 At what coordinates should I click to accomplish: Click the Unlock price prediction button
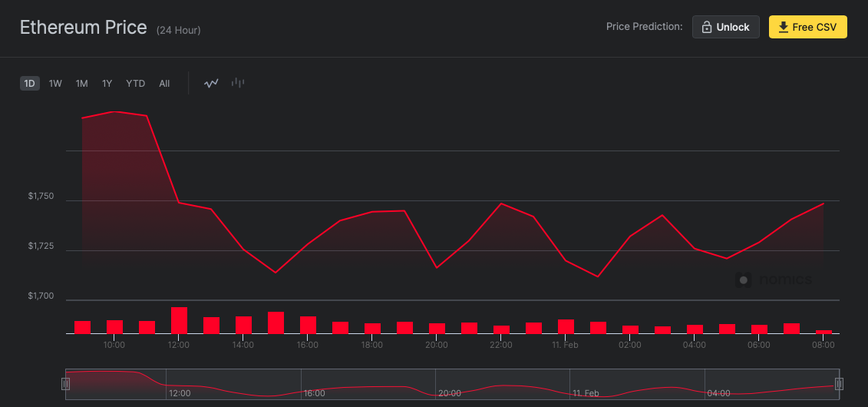(x=726, y=27)
